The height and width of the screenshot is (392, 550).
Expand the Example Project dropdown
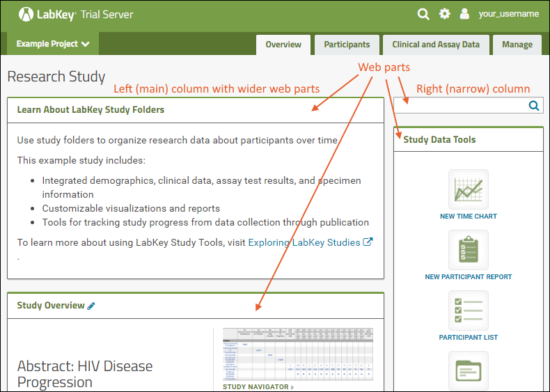[53, 44]
